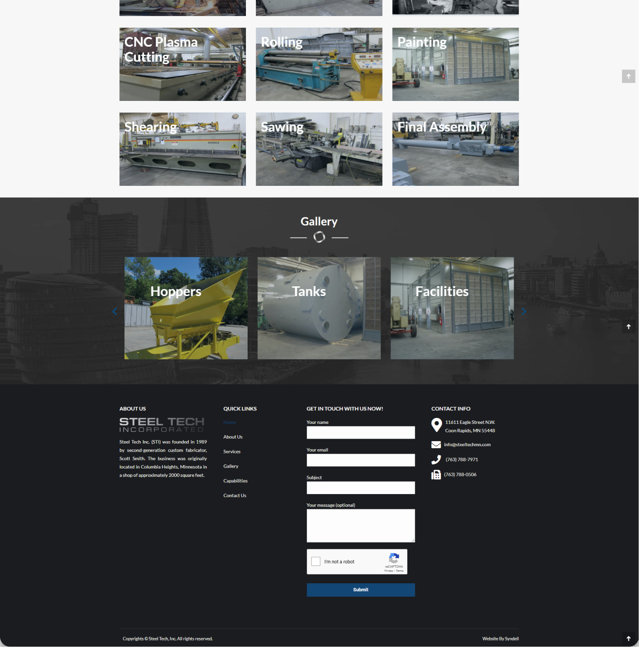Open the CNC Plasma Cutting capability card

tap(182, 64)
